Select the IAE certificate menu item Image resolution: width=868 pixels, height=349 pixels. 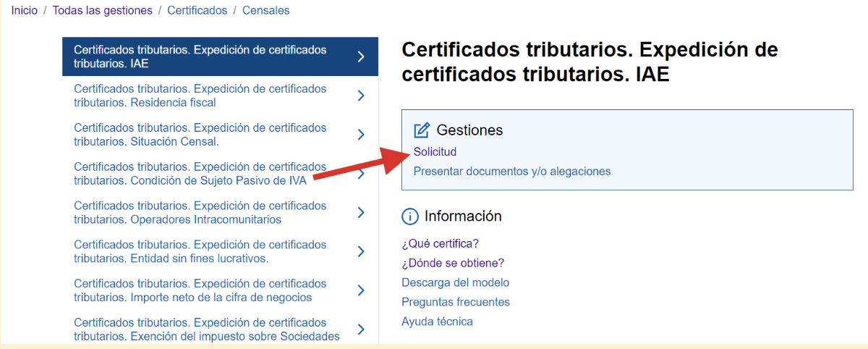tap(220, 56)
